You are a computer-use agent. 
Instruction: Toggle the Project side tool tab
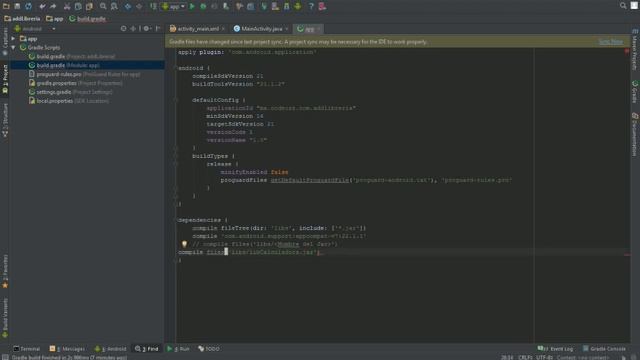[5, 79]
